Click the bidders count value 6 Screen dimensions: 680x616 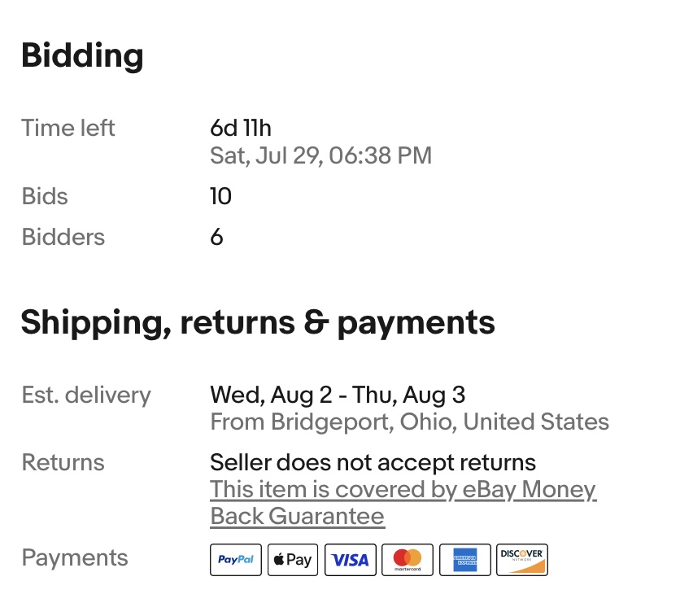[216, 237]
